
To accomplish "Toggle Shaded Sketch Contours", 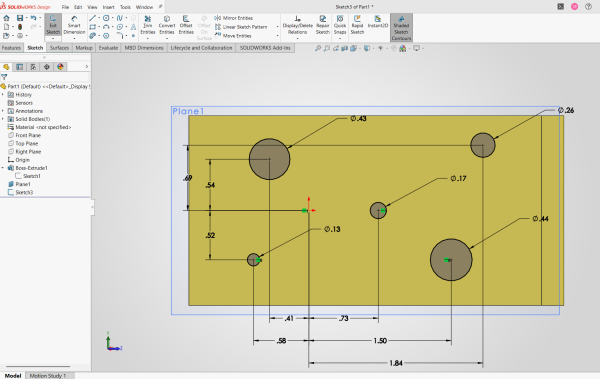I will (401, 28).
